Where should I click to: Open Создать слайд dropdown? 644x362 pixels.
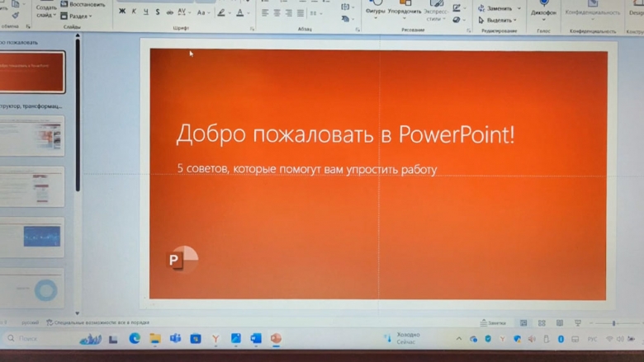click(46, 12)
